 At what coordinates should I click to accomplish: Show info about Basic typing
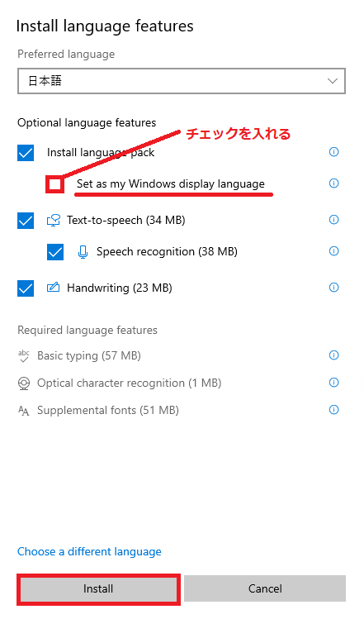tap(333, 355)
